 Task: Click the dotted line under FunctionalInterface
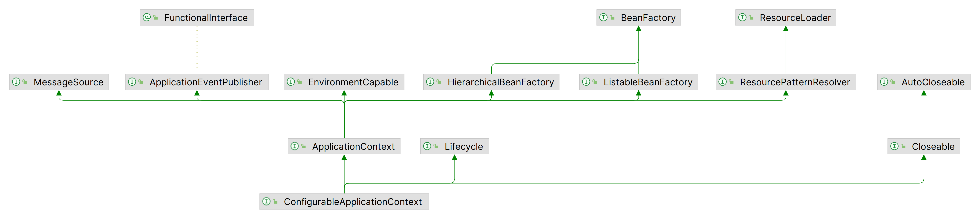197,49
